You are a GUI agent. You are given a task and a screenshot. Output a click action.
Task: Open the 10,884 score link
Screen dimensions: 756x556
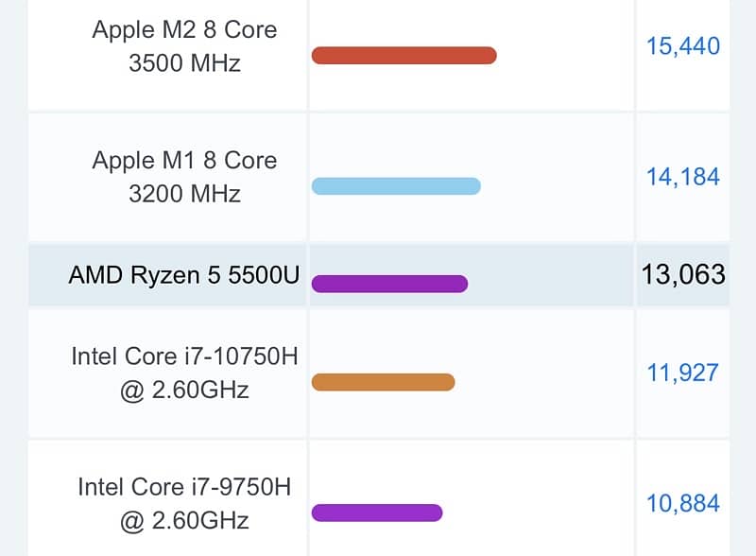(682, 503)
